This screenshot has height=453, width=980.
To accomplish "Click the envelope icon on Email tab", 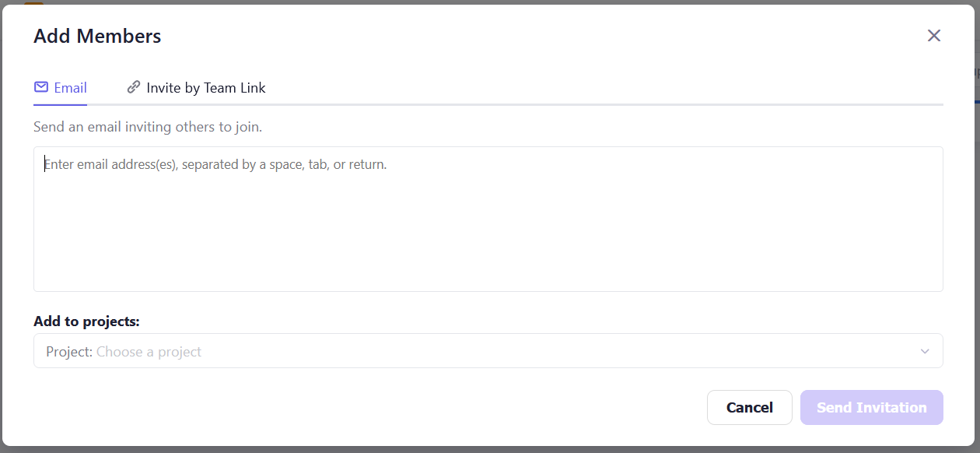I will pos(41,87).
